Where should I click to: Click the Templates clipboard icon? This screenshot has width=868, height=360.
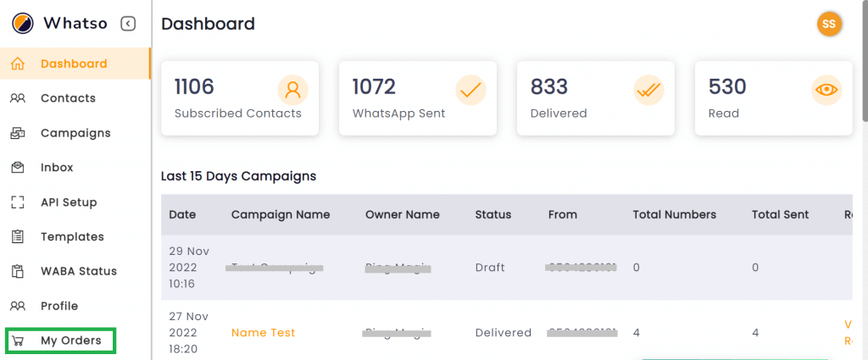pos(18,236)
